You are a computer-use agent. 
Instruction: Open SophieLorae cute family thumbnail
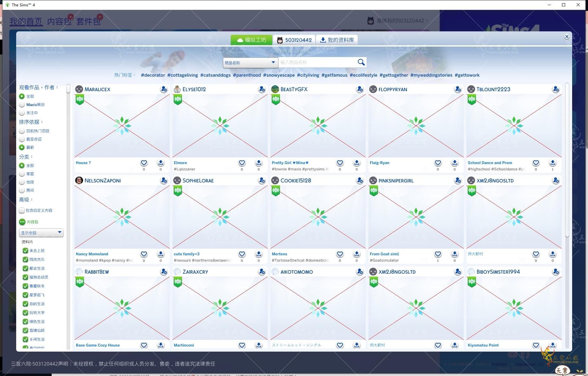click(220, 217)
